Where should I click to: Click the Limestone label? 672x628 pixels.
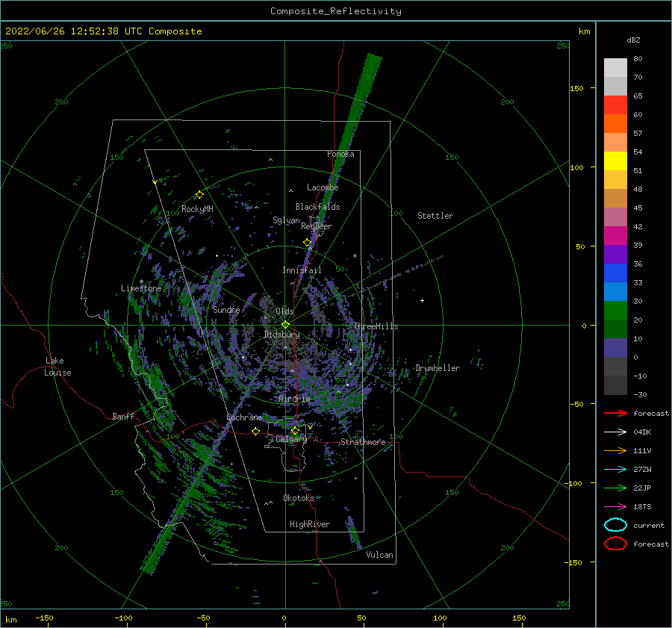pyautogui.click(x=141, y=288)
